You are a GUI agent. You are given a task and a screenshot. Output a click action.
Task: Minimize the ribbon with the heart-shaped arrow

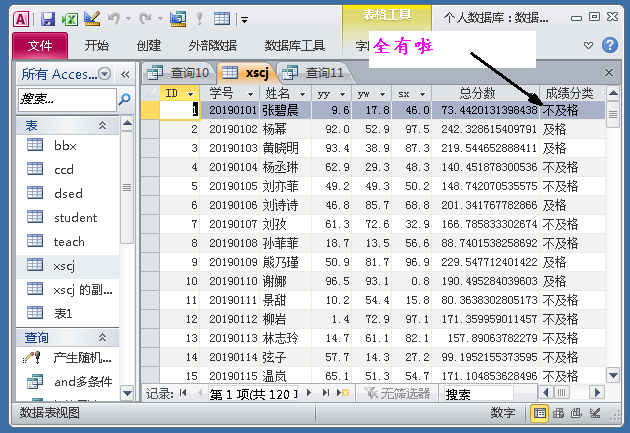pyautogui.click(x=588, y=45)
